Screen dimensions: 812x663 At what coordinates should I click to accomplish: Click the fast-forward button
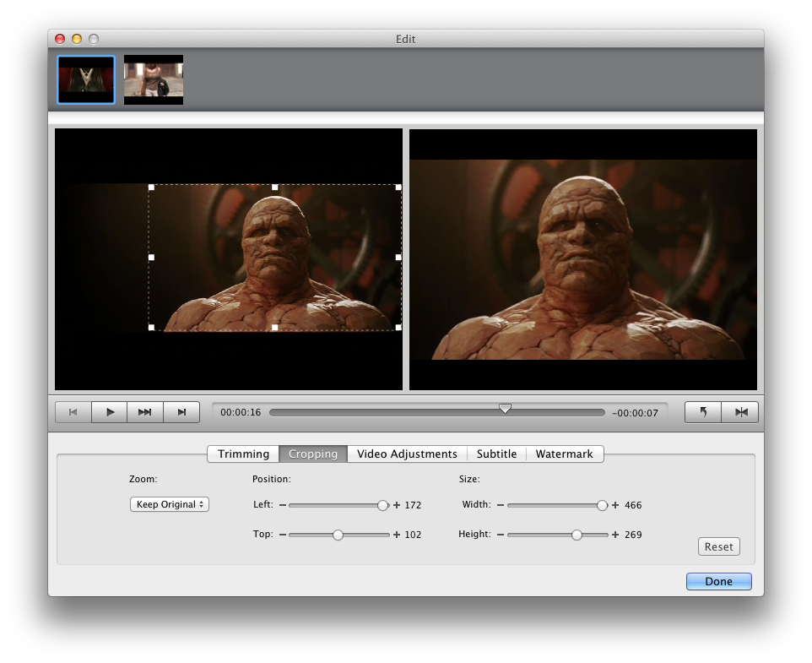coord(145,412)
